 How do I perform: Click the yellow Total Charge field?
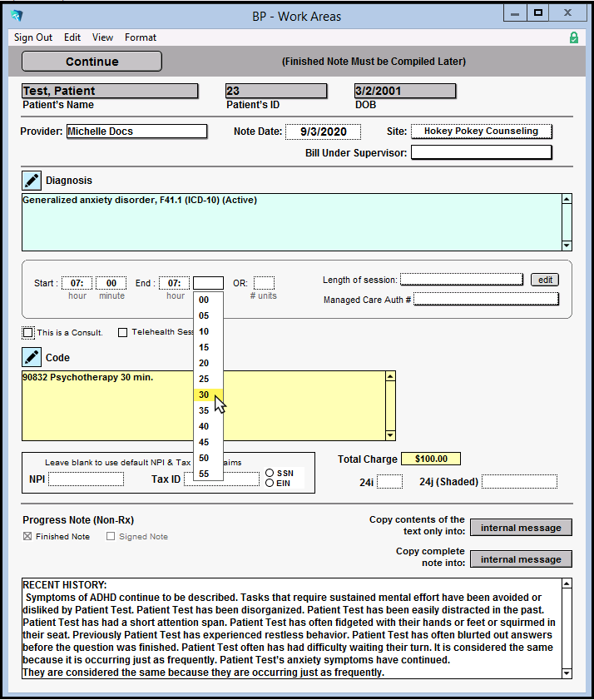point(430,459)
